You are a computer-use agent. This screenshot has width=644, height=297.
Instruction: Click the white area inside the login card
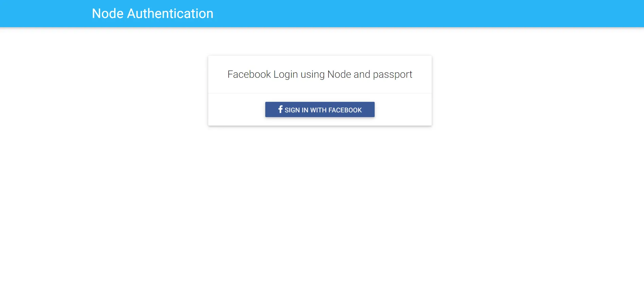pyautogui.click(x=238, y=109)
